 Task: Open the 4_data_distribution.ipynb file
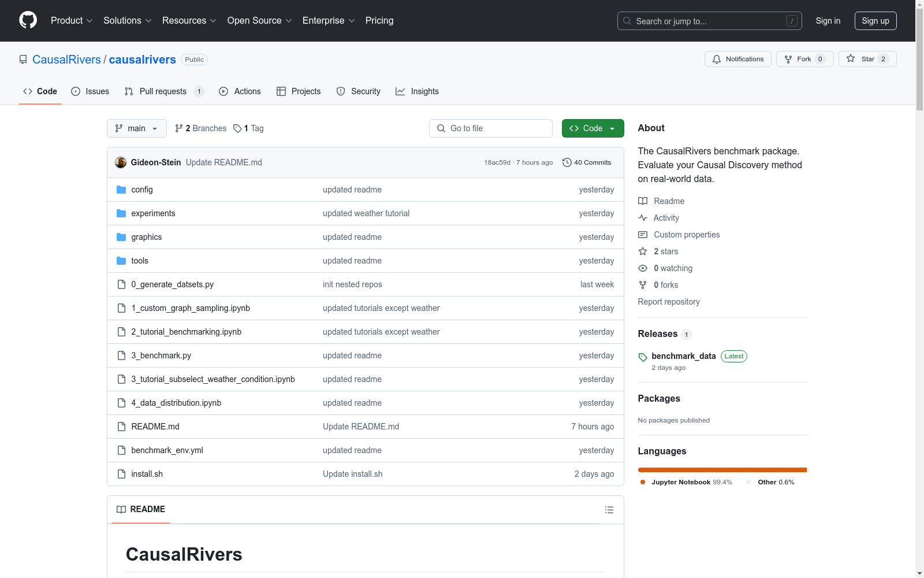(x=176, y=403)
